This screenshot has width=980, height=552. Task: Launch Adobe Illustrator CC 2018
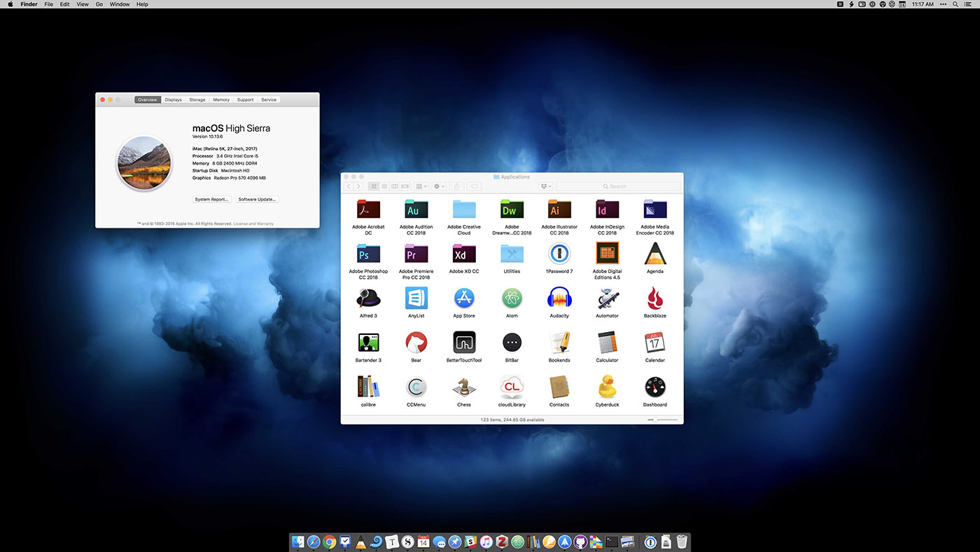559,209
